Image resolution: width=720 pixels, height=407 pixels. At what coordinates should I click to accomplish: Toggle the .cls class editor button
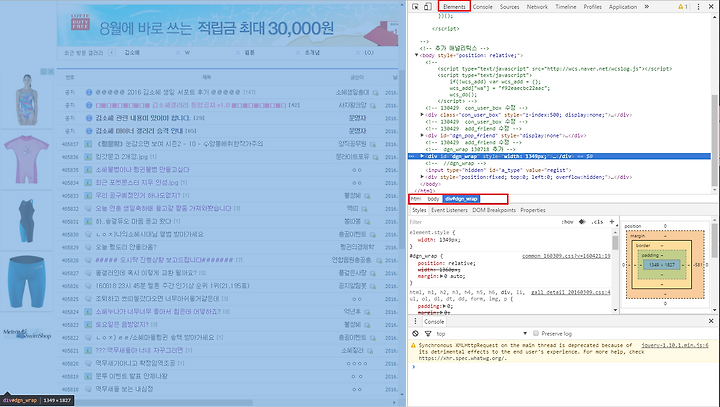point(597,222)
